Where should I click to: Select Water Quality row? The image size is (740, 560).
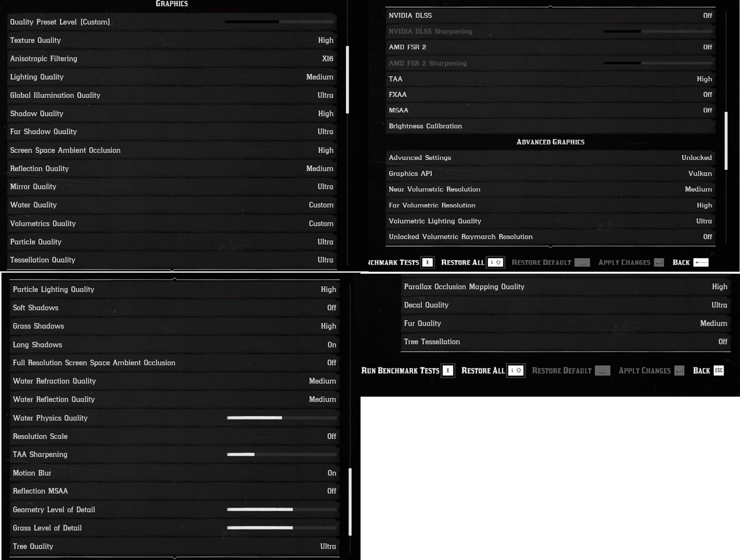tap(172, 205)
